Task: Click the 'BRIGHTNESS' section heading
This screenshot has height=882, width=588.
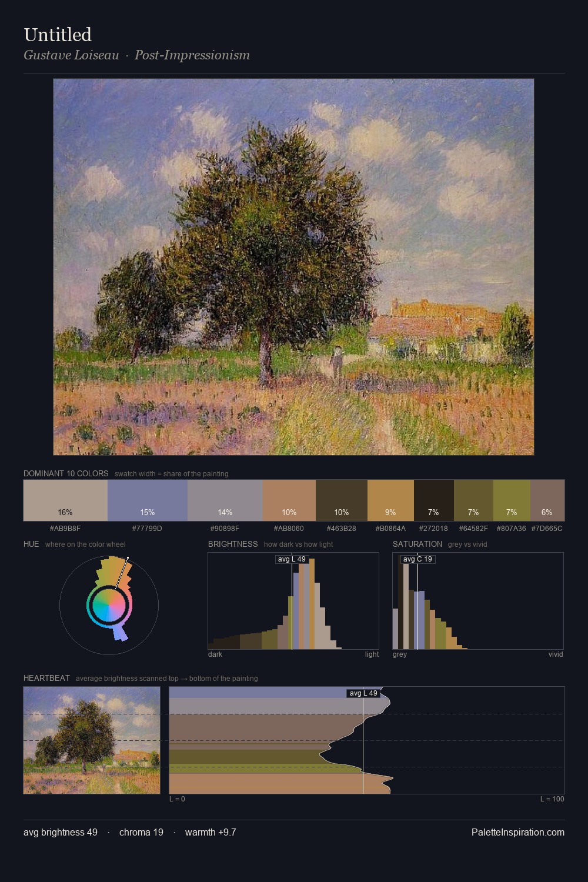Action: 233,544
